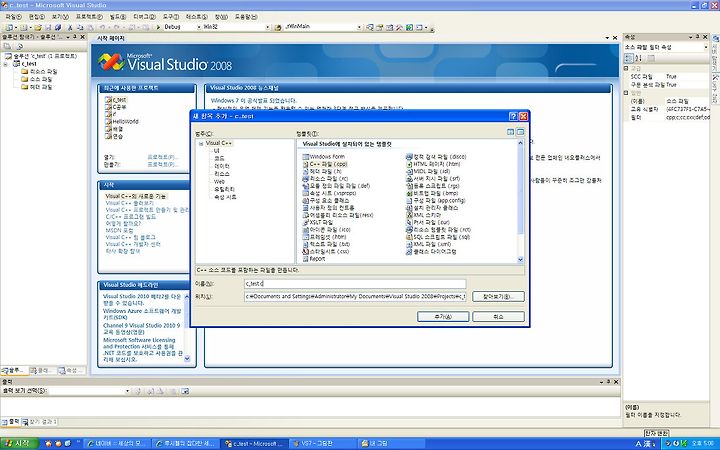Choose the style sheet (.css) template

pyautogui.click(x=326, y=252)
